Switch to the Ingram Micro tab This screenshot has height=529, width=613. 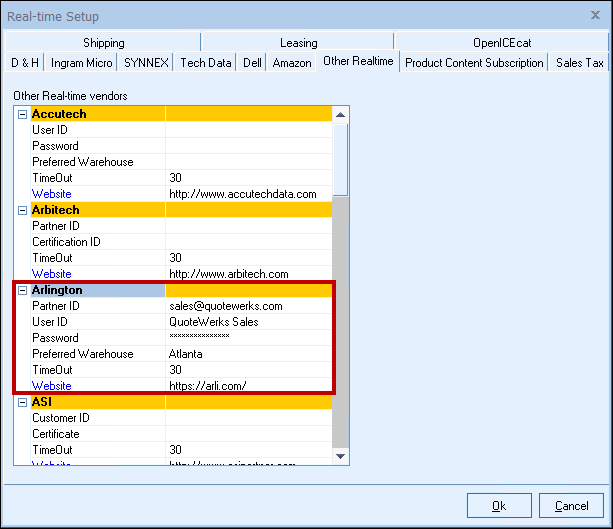(x=81, y=63)
